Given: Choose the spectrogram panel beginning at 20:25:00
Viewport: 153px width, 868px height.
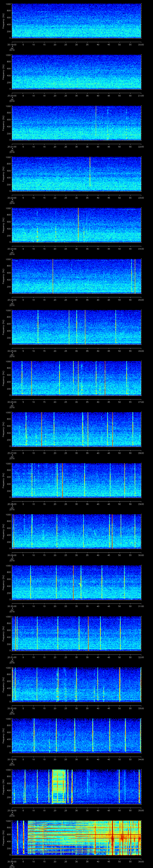Looking at the screenshot, I should [76, 327].
